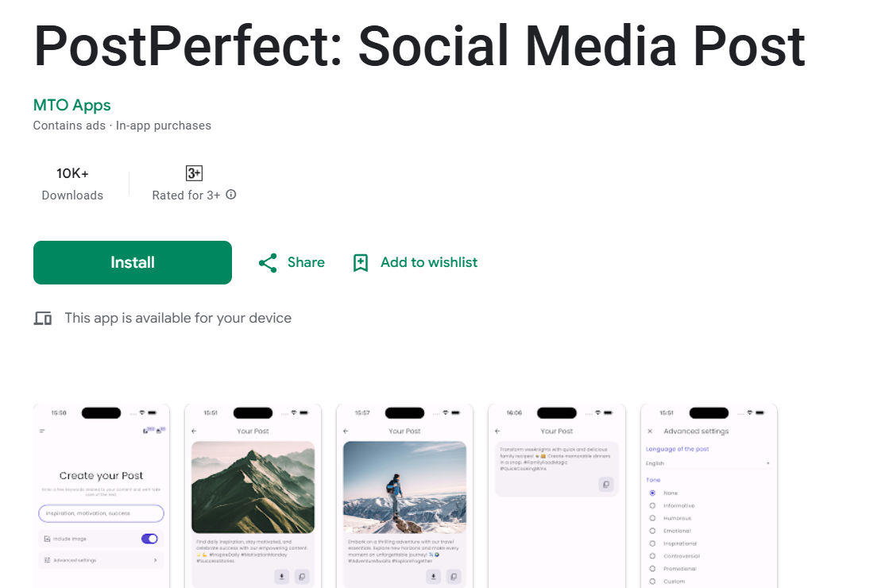Image resolution: width=889 pixels, height=588 pixels.
Task: Click the Add to wishlist label
Action: [x=429, y=262]
